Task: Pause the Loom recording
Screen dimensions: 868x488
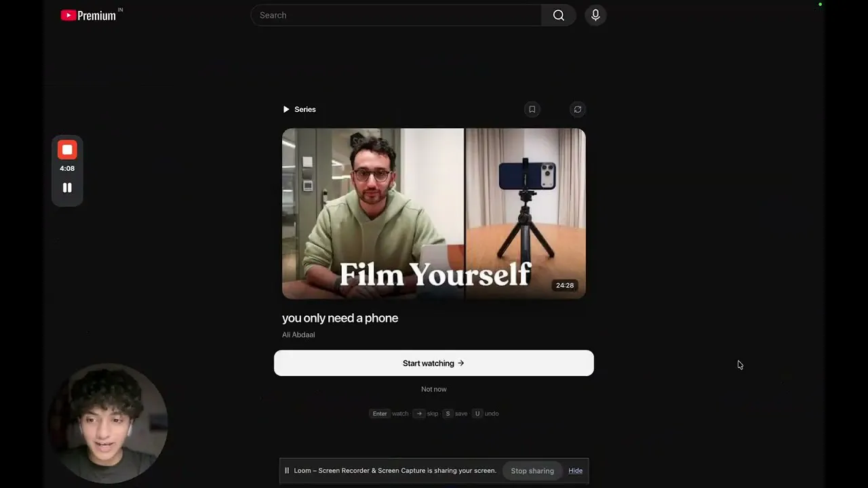Action: point(67,188)
